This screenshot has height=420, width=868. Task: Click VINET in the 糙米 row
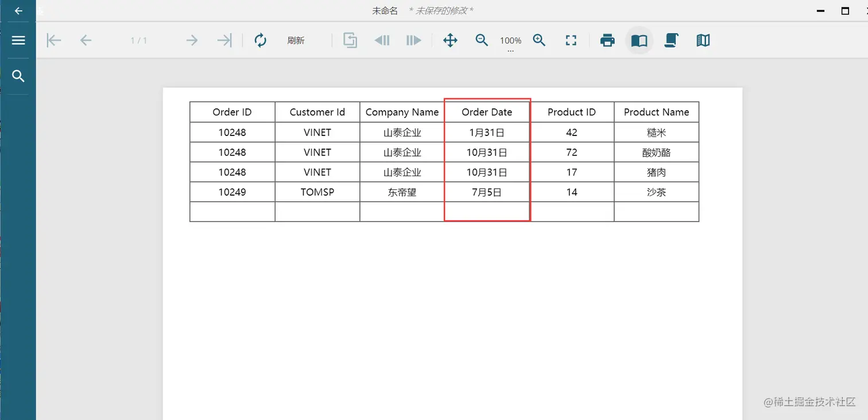pyautogui.click(x=317, y=133)
